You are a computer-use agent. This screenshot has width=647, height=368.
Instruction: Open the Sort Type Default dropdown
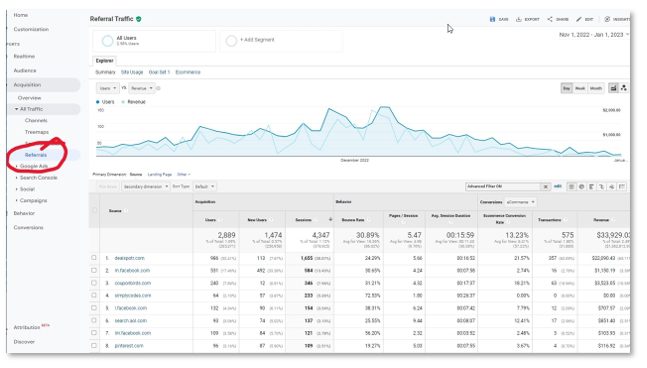point(204,186)
